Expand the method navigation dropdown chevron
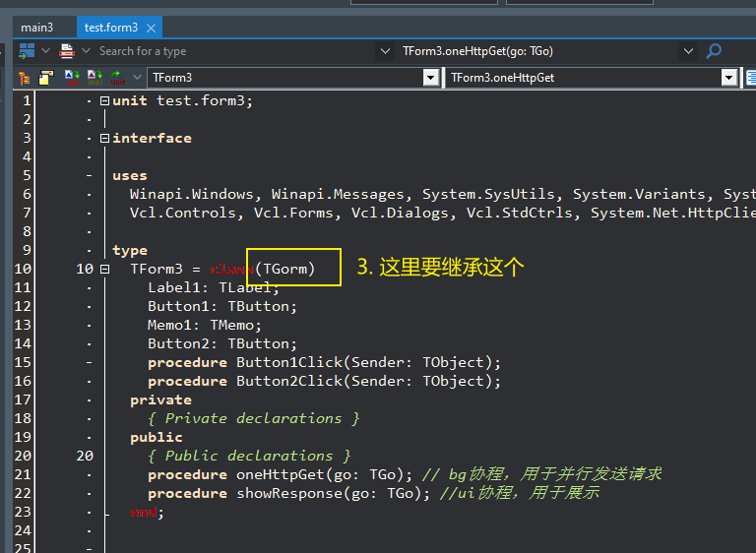The image size is (756, 553). pos(688,50)
